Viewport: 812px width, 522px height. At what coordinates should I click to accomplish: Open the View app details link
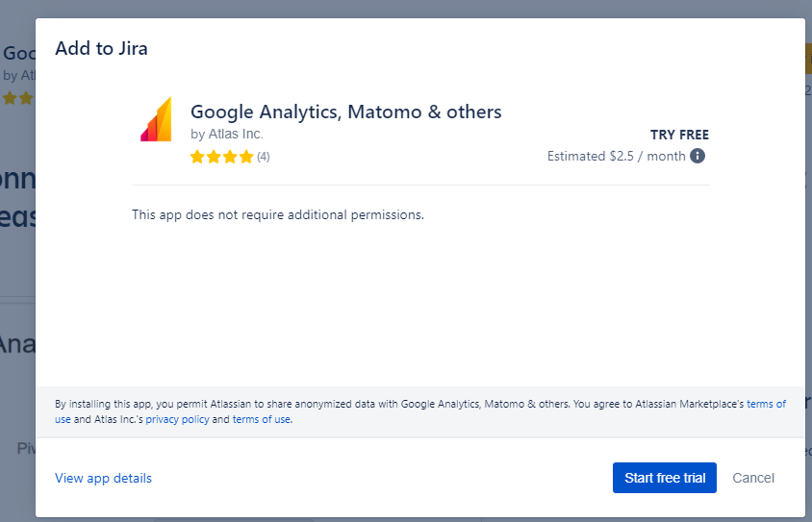(103, 479)
